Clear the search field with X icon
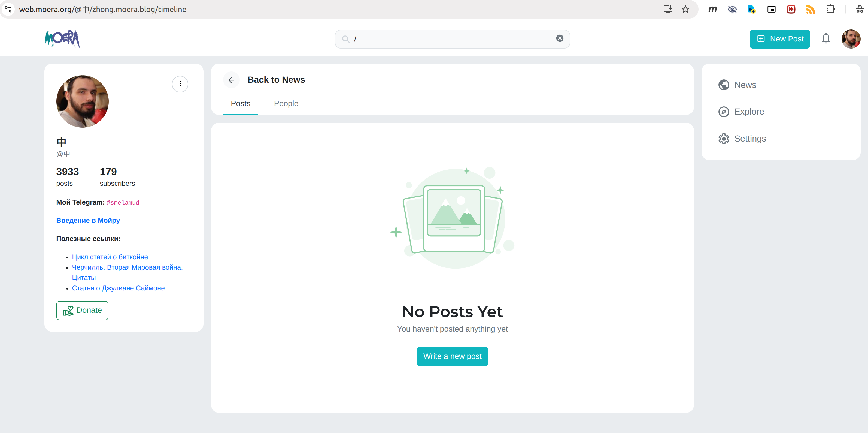The height and width of the screenshot is (433, 868). click(560, 38)
